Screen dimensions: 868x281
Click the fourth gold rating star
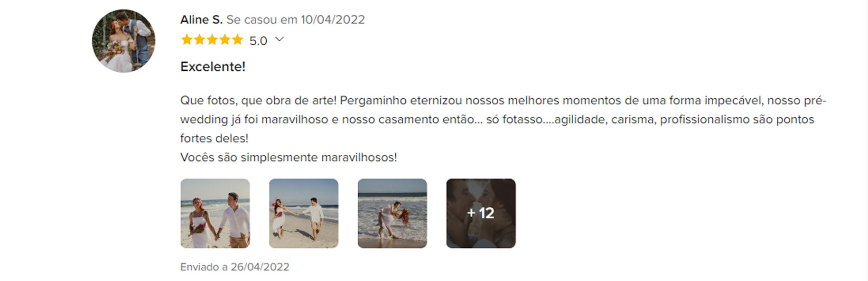[x=225, y=40]
